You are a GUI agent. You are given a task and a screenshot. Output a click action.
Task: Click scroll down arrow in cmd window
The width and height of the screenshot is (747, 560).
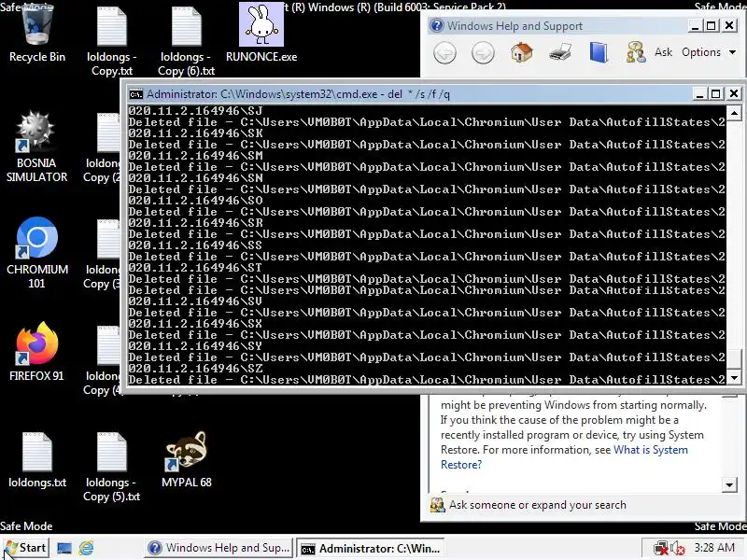coord(734,378)
